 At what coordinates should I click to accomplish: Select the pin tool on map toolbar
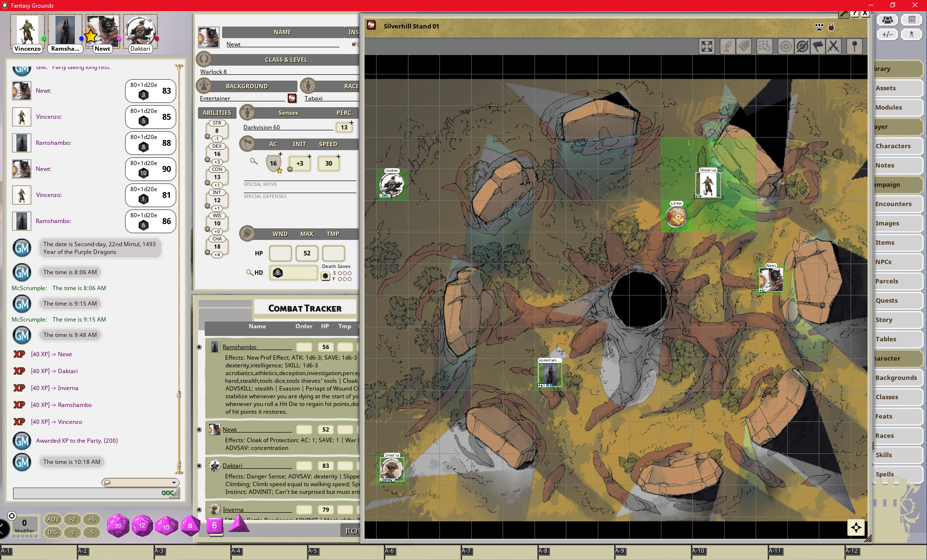[855, 46]
